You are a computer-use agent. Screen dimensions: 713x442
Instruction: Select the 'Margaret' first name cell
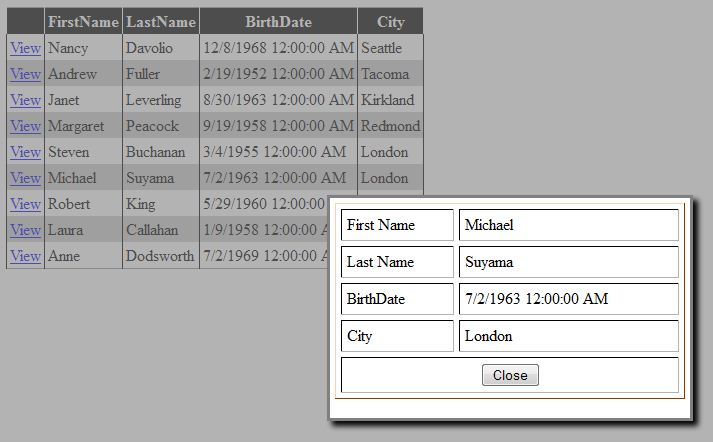point(84,126)
